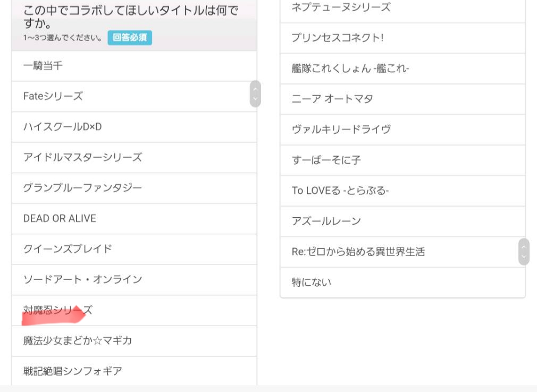
Task: Choose プリンセスコネクト! option
Action: (x=402, y=38)
